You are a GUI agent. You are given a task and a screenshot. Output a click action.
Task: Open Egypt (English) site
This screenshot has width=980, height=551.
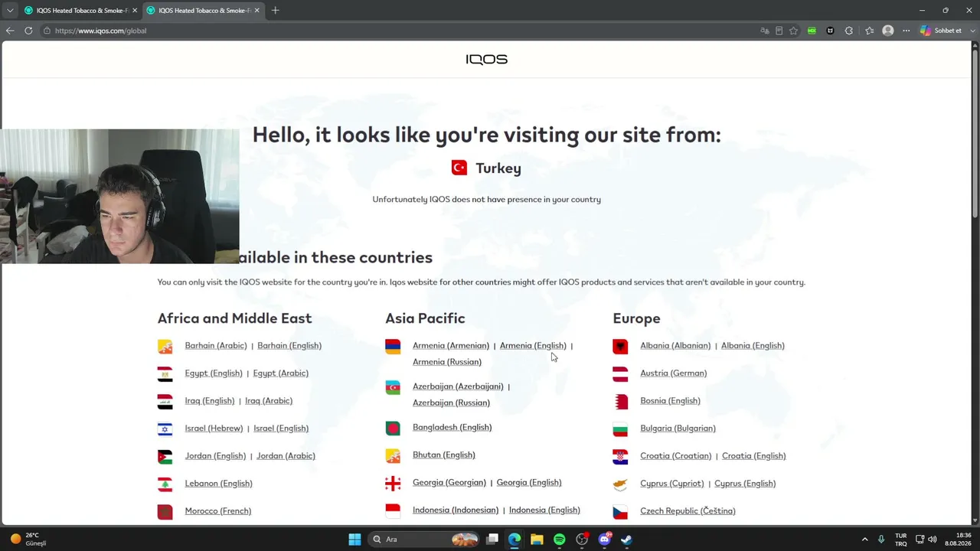[214, 373]
